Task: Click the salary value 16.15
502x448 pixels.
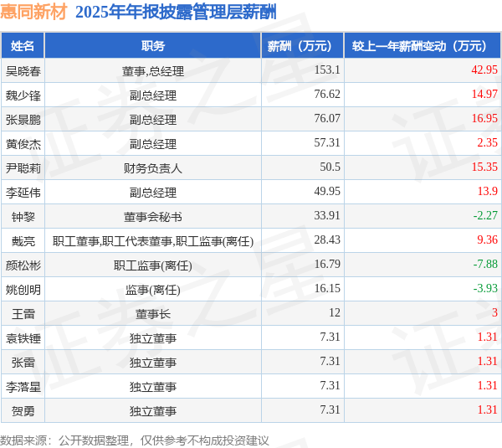Action: click(x=327, y=289)
